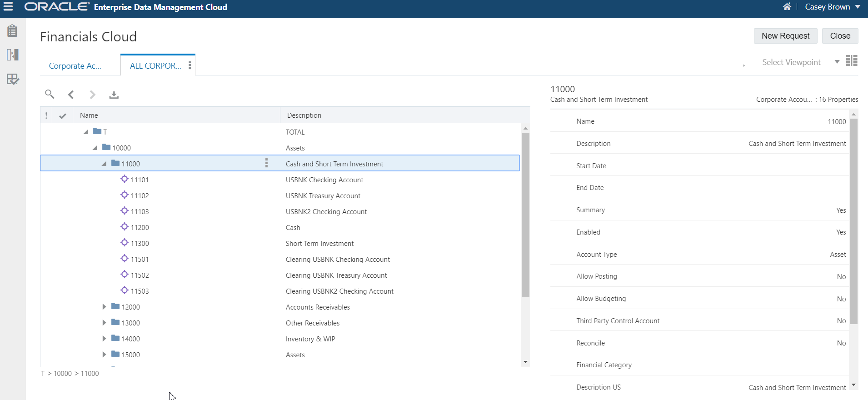
Task: Click the node icon for 11501
Action: pos(125,259)
